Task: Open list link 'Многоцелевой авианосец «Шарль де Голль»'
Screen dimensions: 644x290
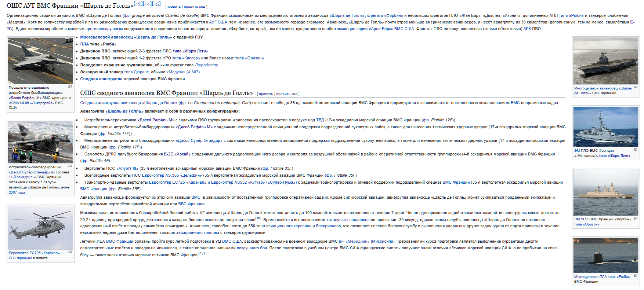Action: coord(126,37)
